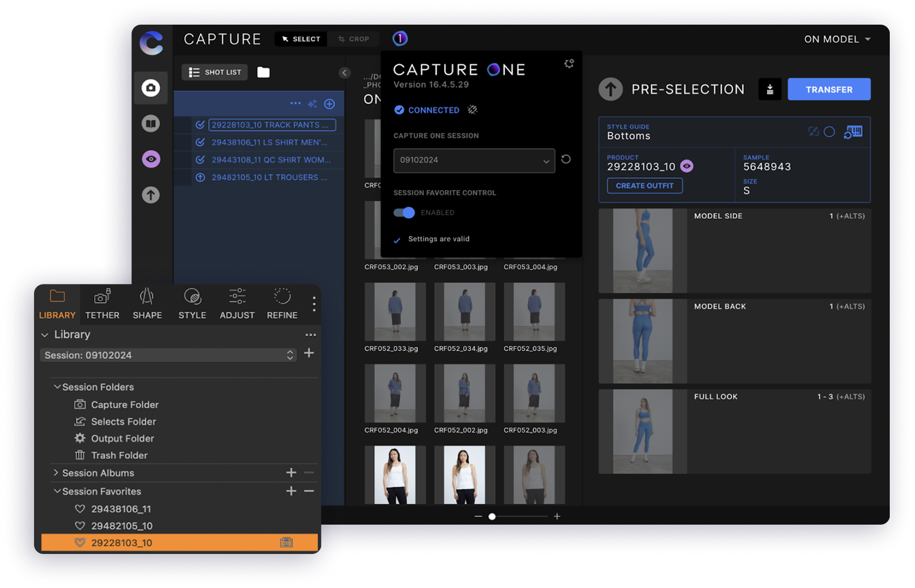
Task: Toggle Session Favorite Control enabled switch
Action: click(x=404, y=212)
